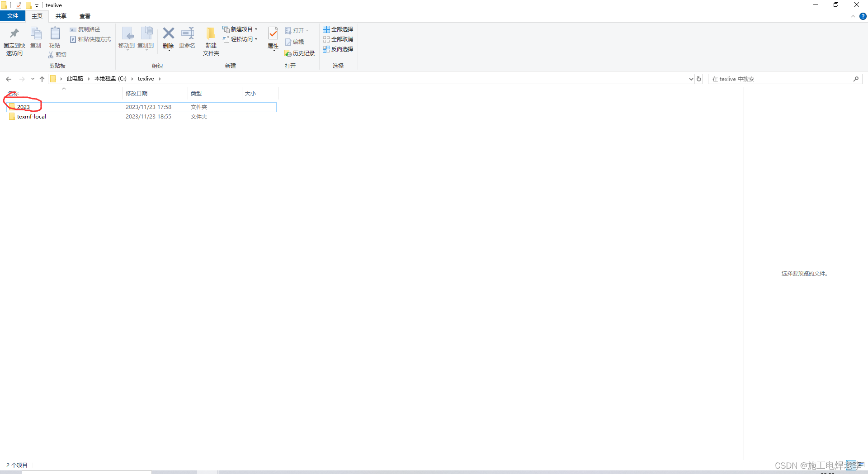Image resolution: width=868 pixels, height=474 pixels.
Task: Select the texmf-local folder
Action: pyautogui.click(x=142, y=117)
